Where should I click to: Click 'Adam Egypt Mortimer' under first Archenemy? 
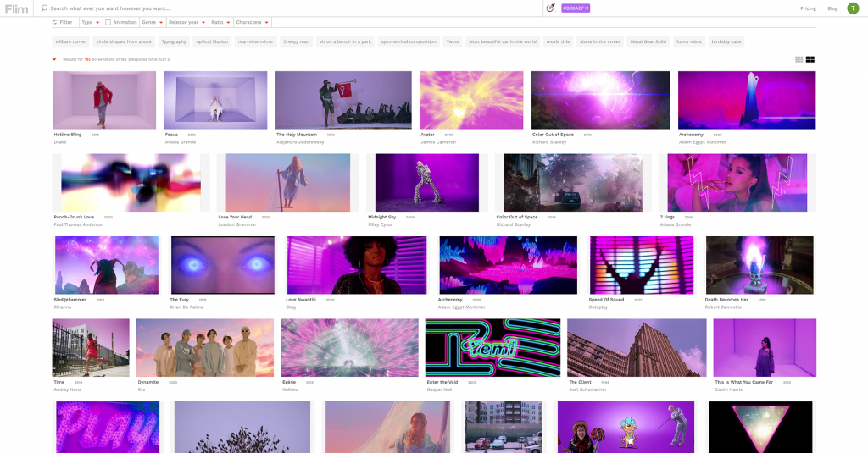pos(703,142)
